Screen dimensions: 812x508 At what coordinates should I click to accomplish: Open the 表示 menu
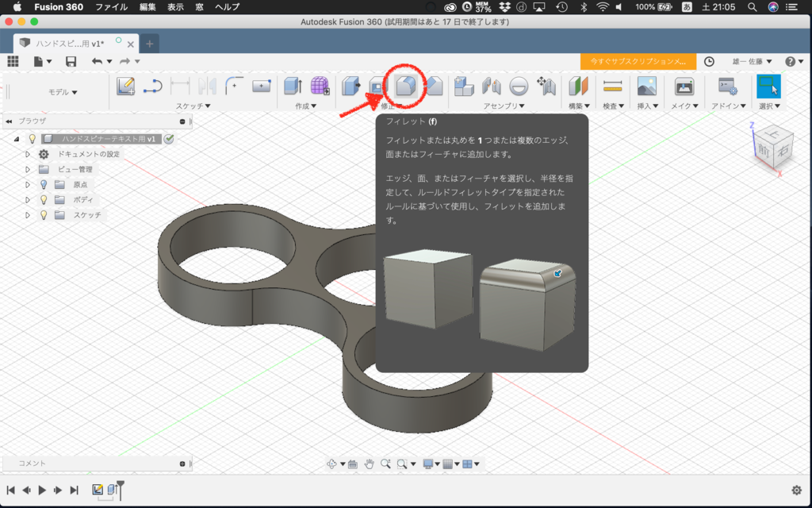(x=175, y=6)
